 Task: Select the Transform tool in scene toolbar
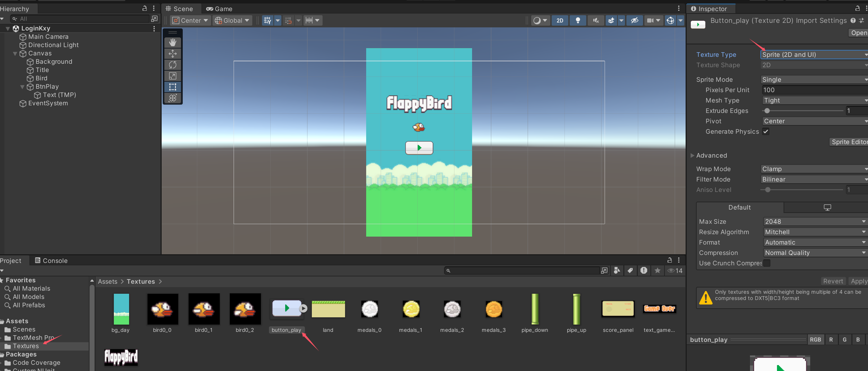(173, 98)
